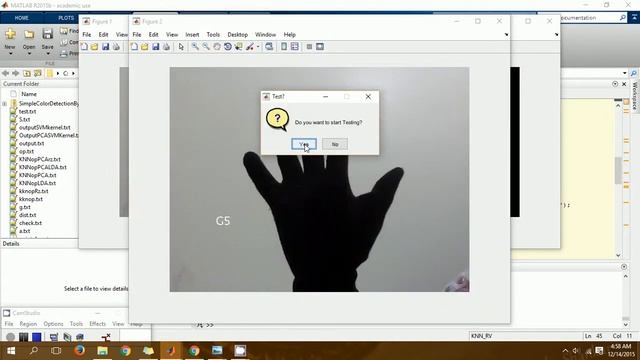The width and height of the screenshot is (640, 360).
Task: Select outputSVMkernel.txt in Current Folder
Action: pyautogui.click(x=44, y=127)
